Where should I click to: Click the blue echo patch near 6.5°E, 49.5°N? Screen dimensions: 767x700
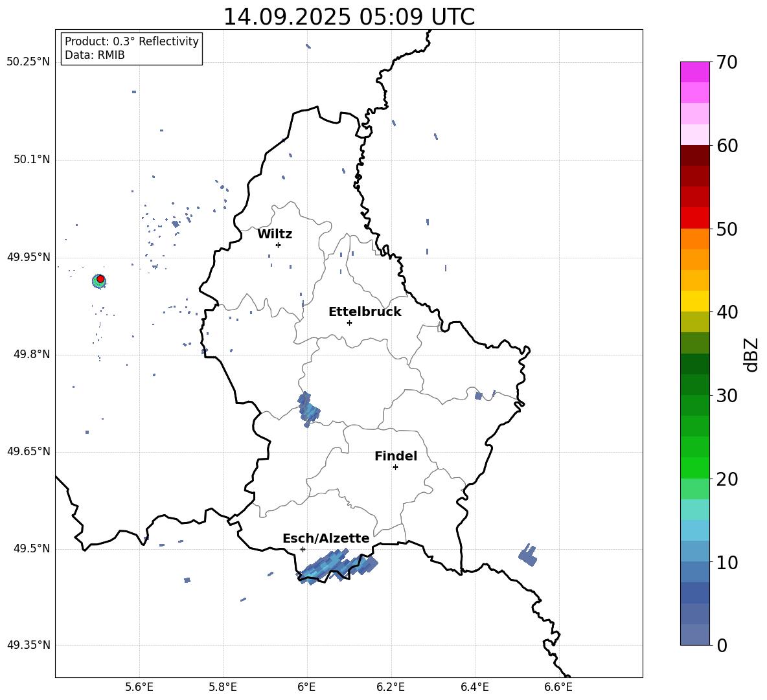coord(528,555)
